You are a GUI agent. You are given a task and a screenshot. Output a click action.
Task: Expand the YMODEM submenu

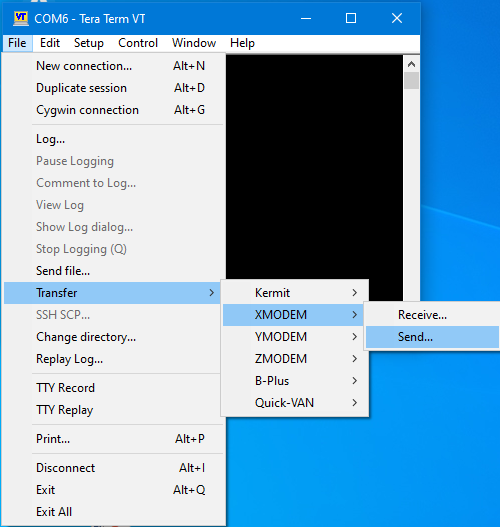(x=295, y=337)
